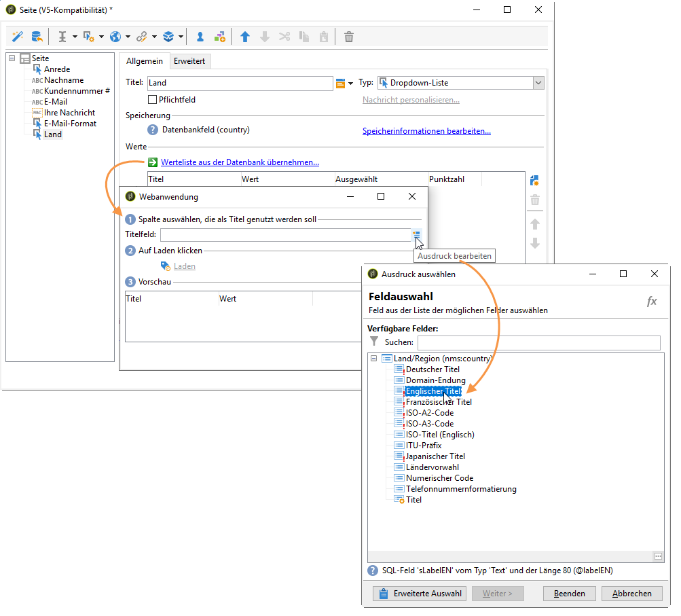Open the Typ Dropdown-Liste combo box
The image size is (681, 616).
coord(538,83)
